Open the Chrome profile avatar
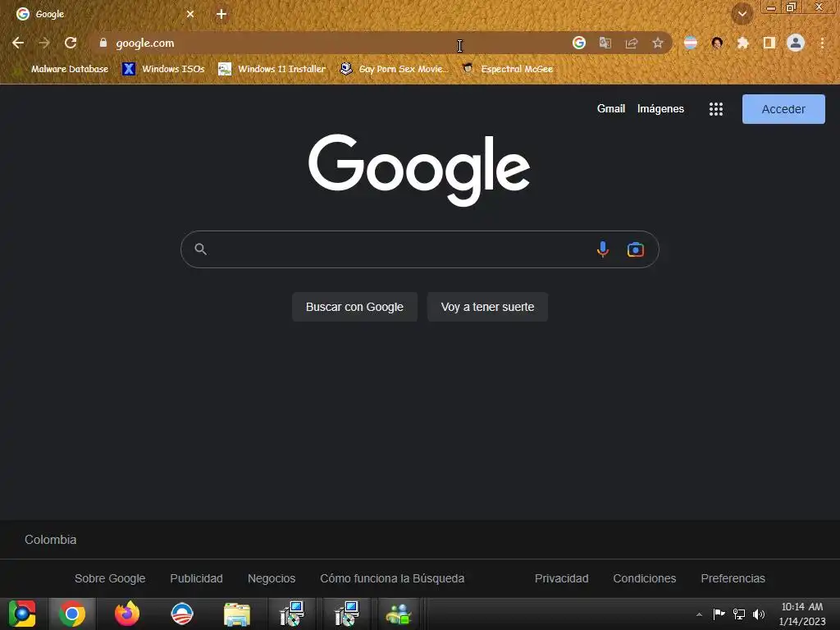 click(x=796, y=43)
